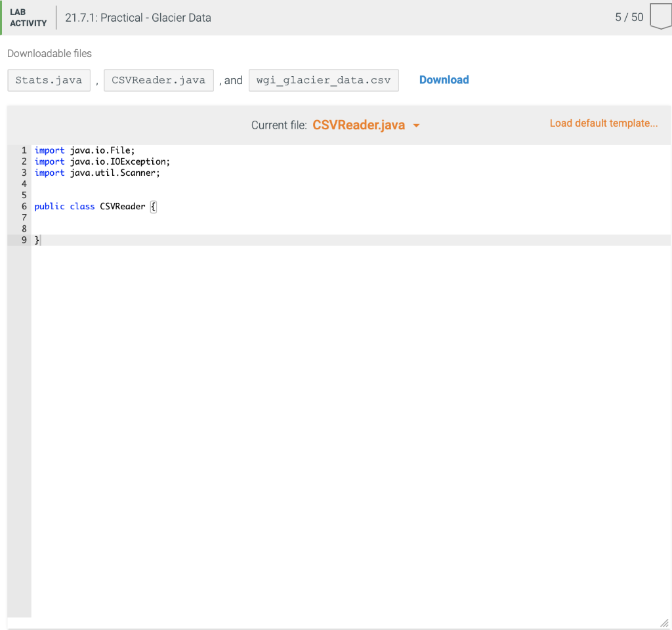Select the wgi_glacier_data.csv file chip
Image resolution: width=672 pixels, height=630 pixels.
coord(323,79)
